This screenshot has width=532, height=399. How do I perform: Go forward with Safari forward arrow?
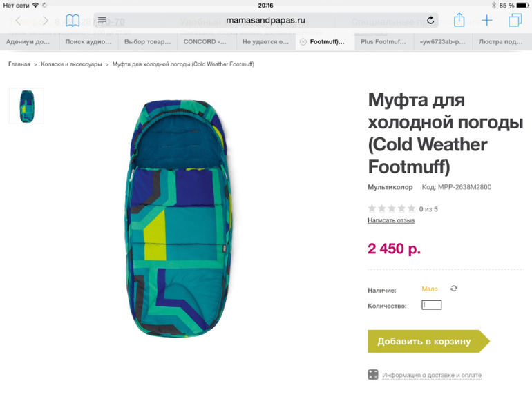pyautogui.click(x=45, y=21)
